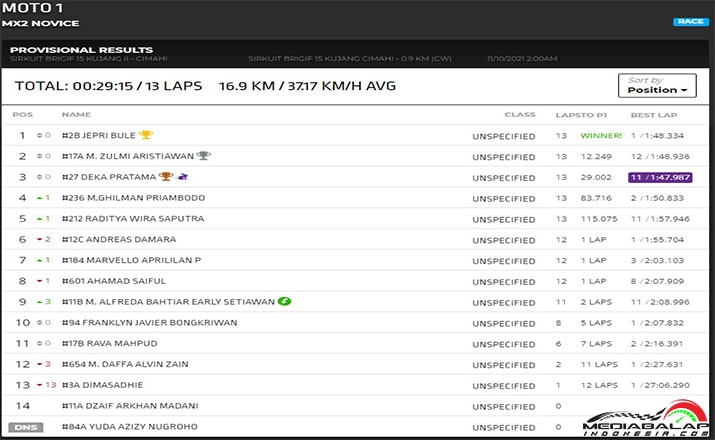Click gold trophy icon beside Jepri Bule
Viewport: 715px width, 440px height.
(146, 135)
